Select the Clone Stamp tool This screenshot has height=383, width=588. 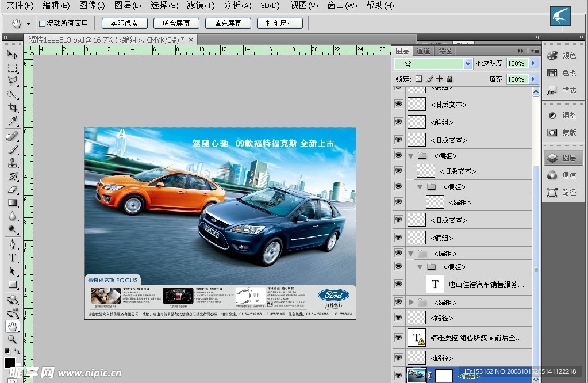pyautogui.click(x=13, y=163)
